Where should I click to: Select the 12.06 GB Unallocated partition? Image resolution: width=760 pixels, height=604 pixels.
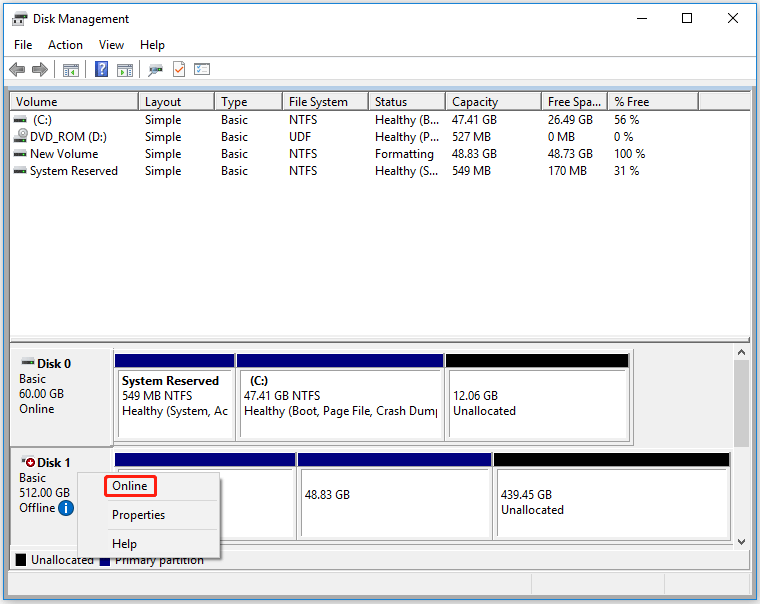[x=537, y=403]
